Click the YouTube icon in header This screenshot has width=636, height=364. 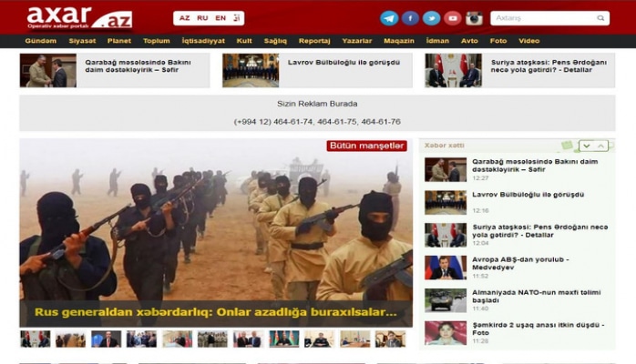click(x=452, y=18)
